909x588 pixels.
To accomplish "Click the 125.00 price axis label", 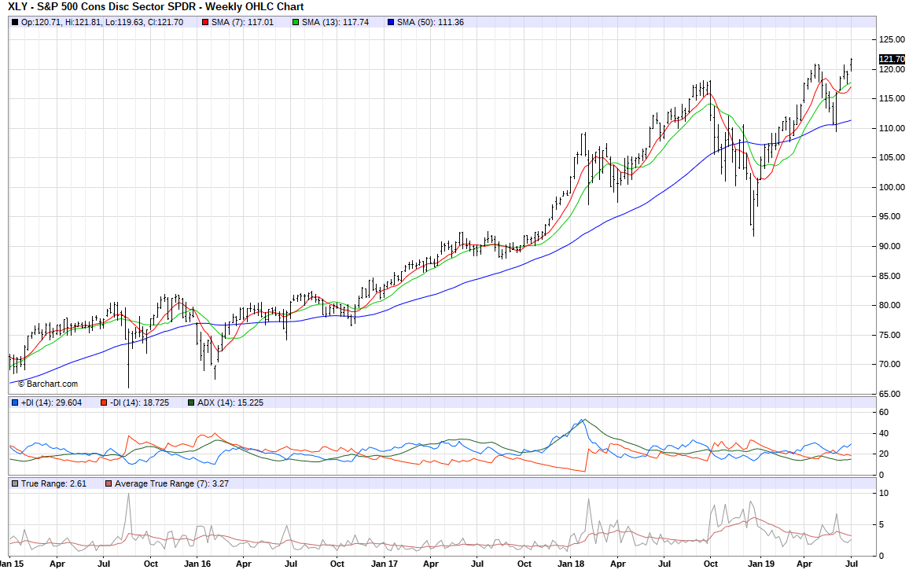I will coord(892,40).
